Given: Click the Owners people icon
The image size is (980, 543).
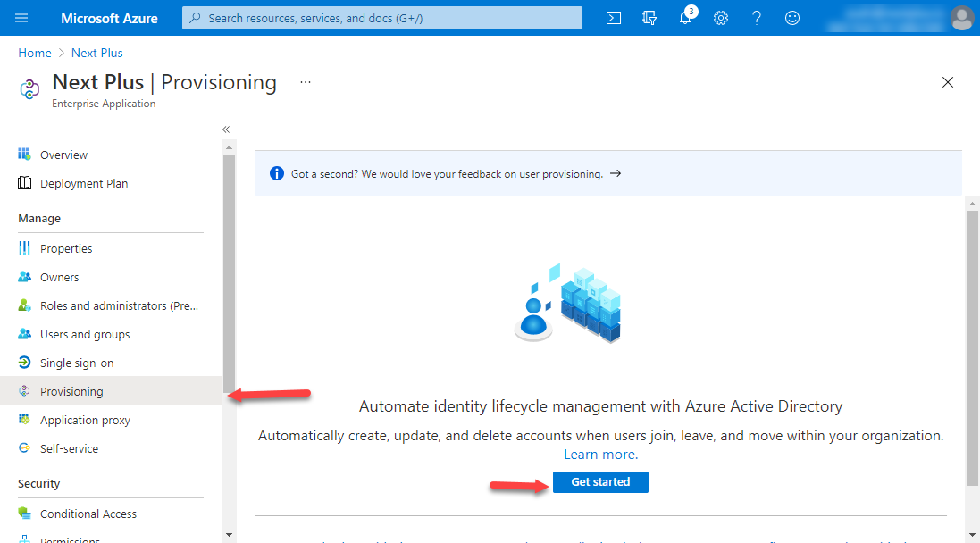Looking at the screenshot, I should [24, 276].
